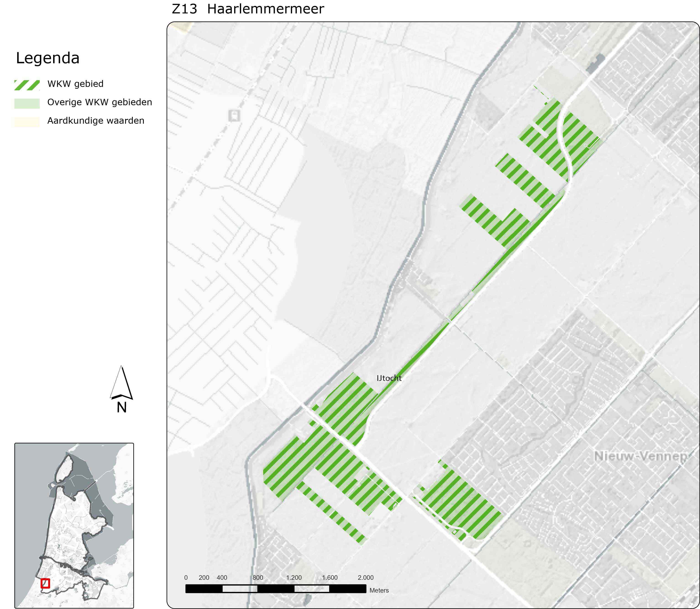Click the Legenda heading
The height and width of the screenshot is (609, 700).
coord(48,58)
